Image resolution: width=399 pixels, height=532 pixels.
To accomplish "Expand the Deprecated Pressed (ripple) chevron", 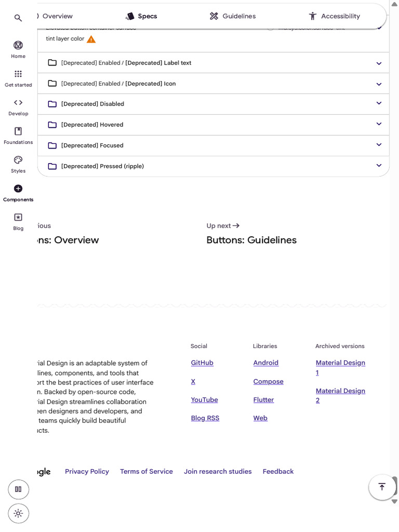I will (x=379, y=165).
